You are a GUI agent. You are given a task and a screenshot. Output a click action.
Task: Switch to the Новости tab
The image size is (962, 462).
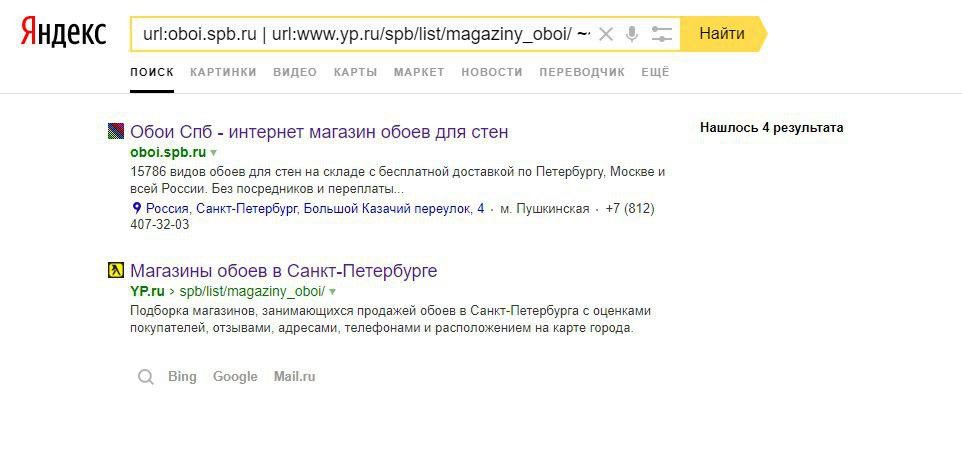click(x=492, y=72)
